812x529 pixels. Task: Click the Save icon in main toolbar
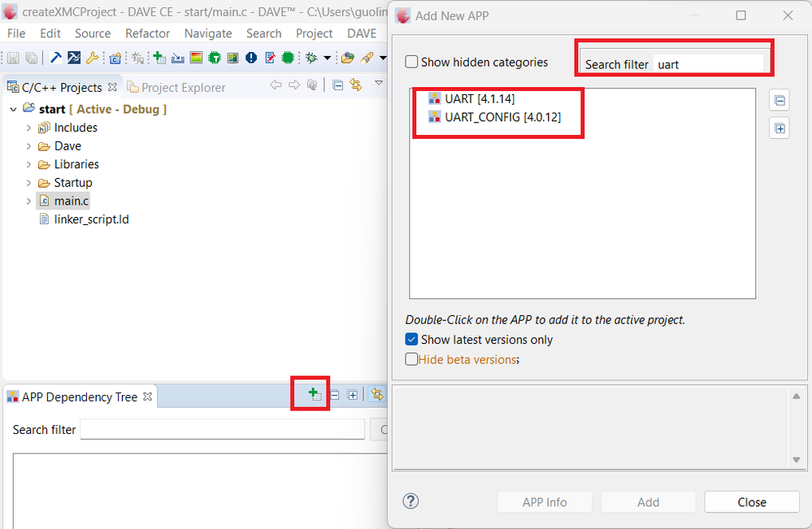[13, 58]
